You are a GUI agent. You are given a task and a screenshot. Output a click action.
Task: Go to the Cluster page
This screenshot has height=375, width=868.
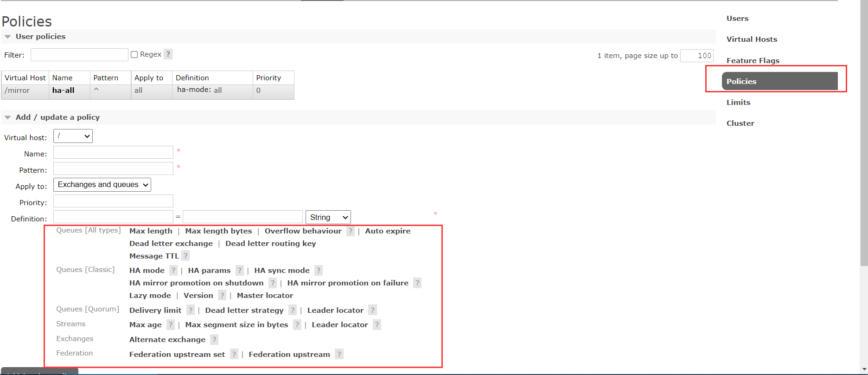[740, 123]
